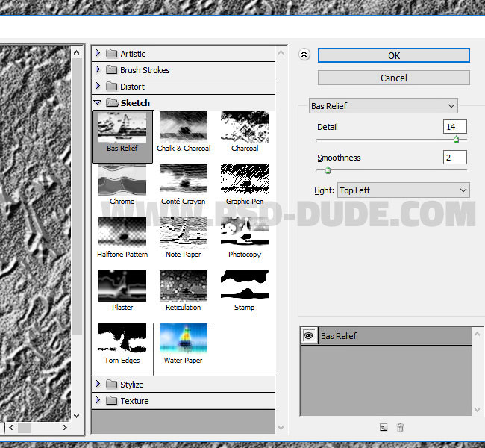This screenshot has height=448, width=485.
Task: Collapse the filter gallery with double-chevron button
Action: [304, 55]
